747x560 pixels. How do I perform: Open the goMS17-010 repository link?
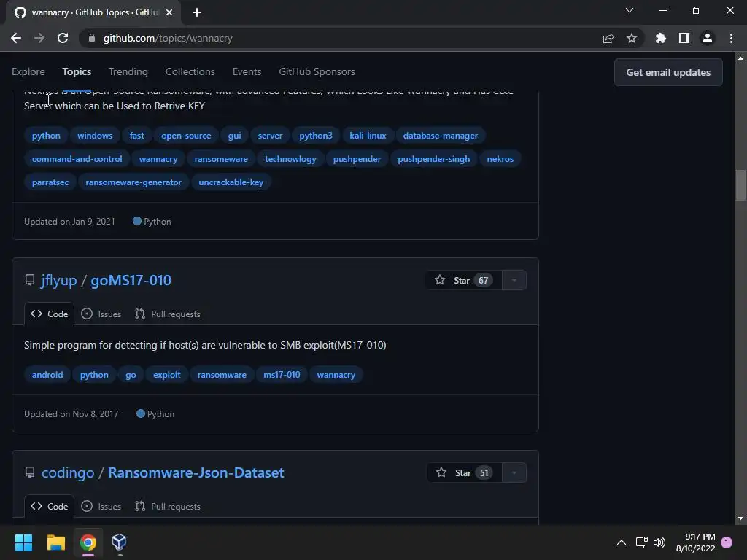click(131, 280)
